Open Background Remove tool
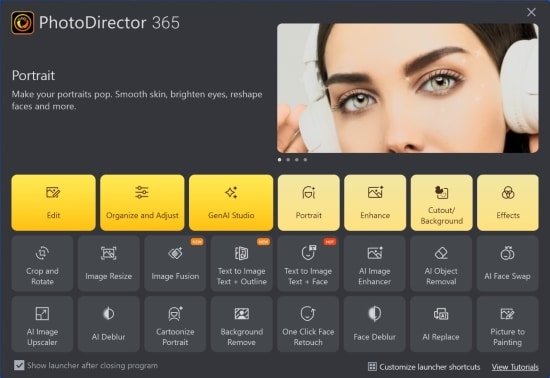550x378 pixels. (x=242, y=324)
